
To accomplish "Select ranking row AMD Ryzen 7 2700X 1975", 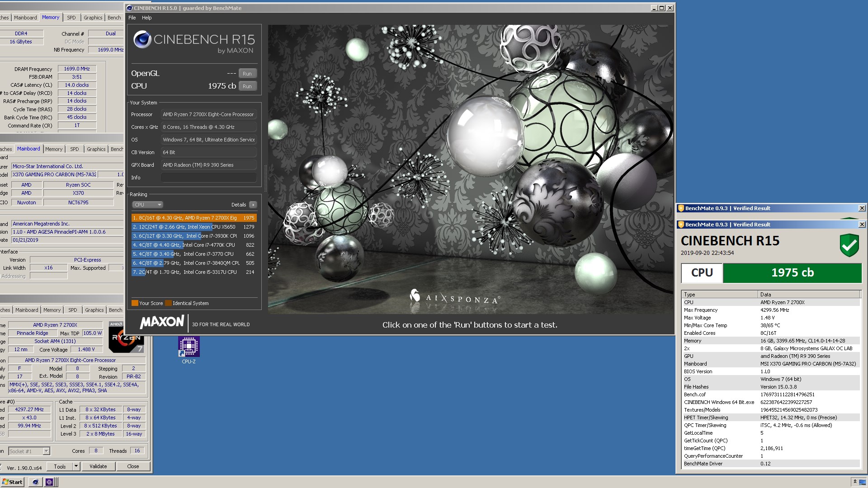I will [194, 218].
